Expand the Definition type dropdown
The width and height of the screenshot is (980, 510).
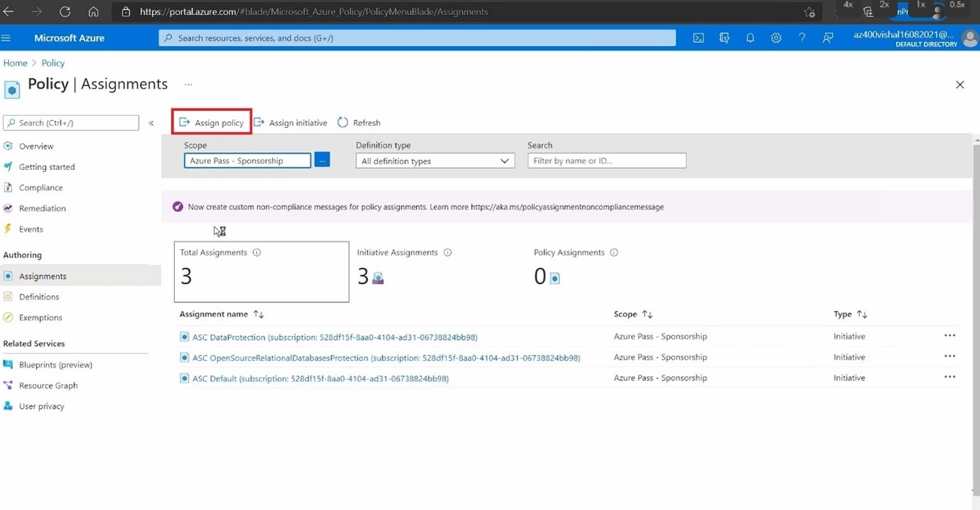click(434, 161)
